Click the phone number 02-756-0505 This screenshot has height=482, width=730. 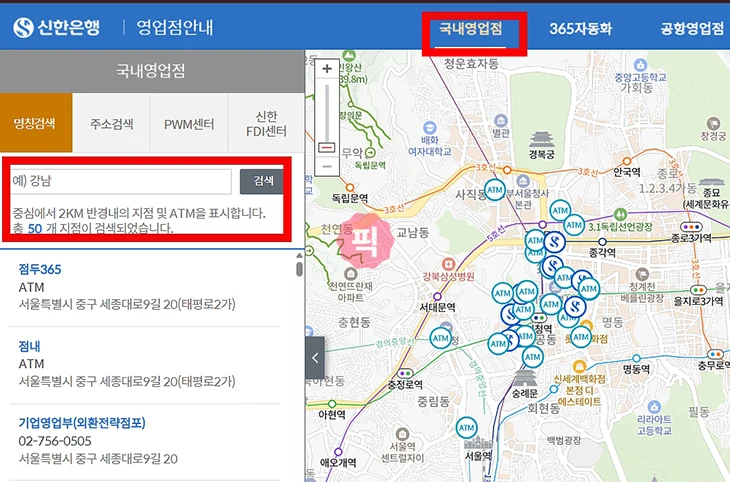point(55,441)
